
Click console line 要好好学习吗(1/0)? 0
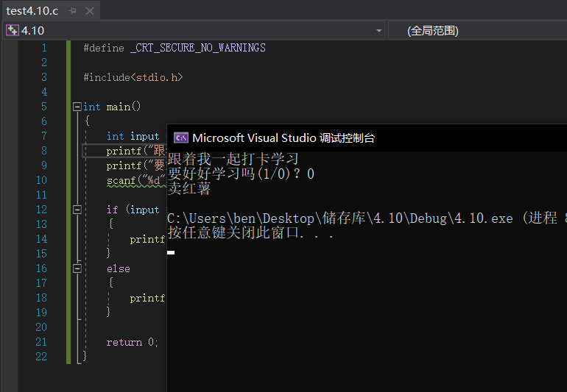tap(241, 174)
